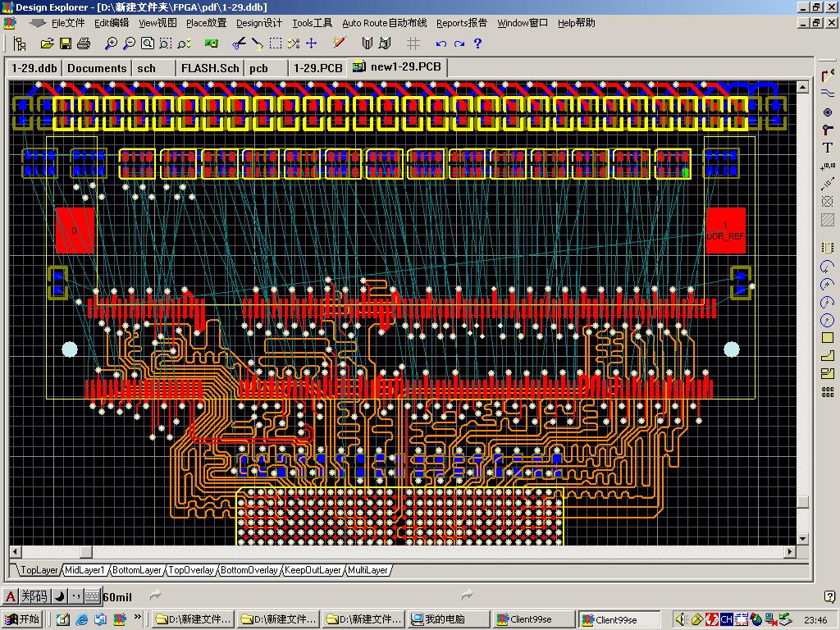Toggle the snap grid icon in toolbar
The height and width of the screenshot is (630, 840).
coord(413,43)
